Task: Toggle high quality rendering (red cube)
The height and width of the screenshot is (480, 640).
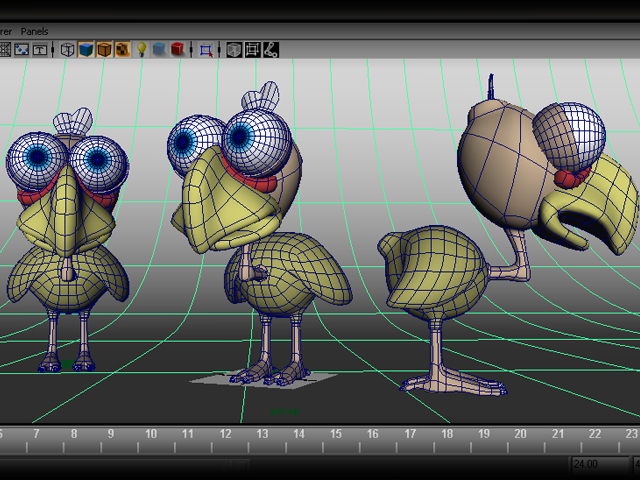Action: [177, 50]
